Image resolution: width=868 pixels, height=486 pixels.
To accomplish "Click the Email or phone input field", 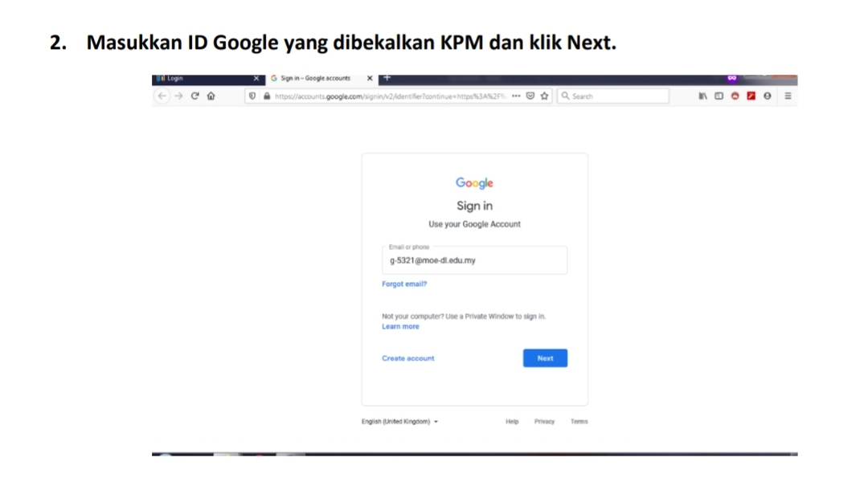I will 474,259.
